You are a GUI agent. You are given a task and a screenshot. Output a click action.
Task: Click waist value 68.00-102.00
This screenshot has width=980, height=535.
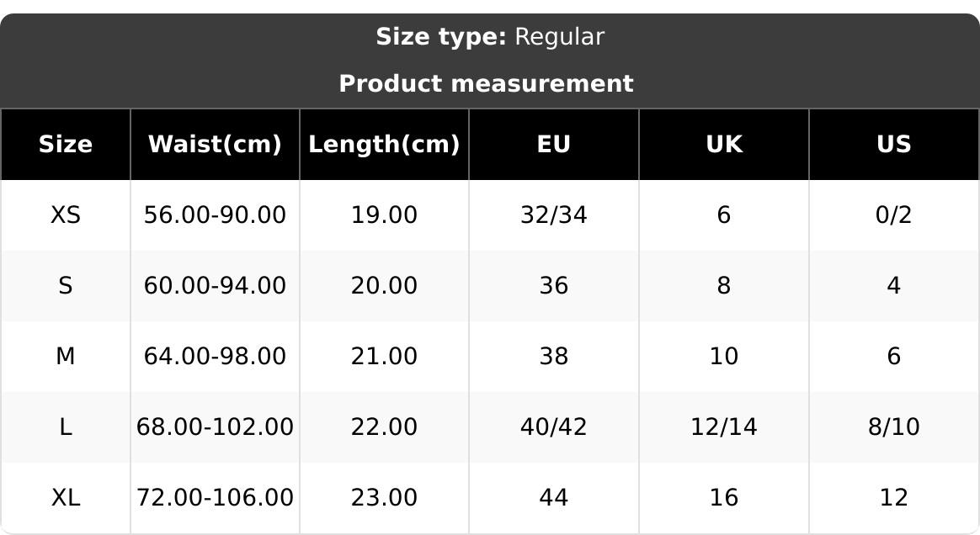pyautogui.click(x=215, y=427)
